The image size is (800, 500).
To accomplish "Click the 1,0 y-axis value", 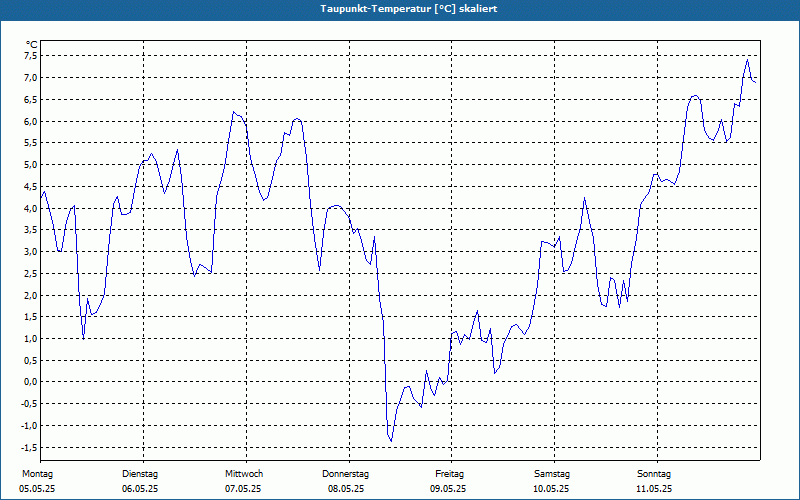I will pyautogui.click(x=31, y=339).
